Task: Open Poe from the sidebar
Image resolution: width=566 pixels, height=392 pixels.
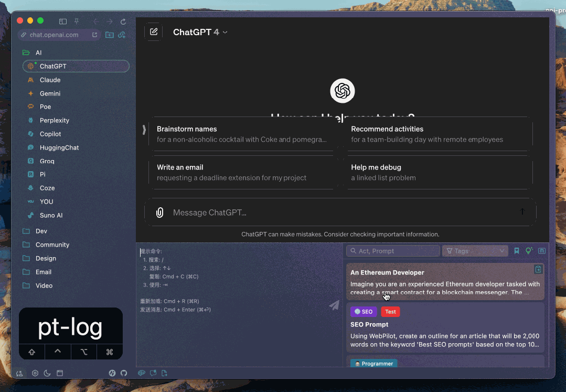Action: [x=76, y=107]
